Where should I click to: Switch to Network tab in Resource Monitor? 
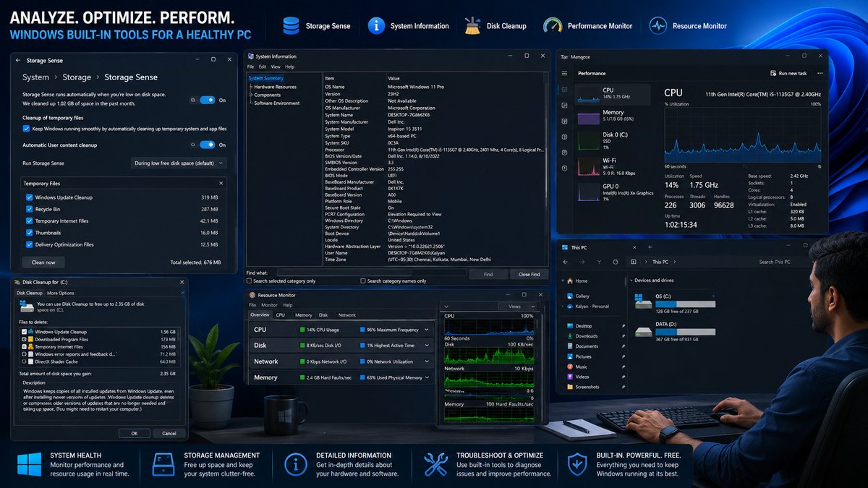[347, 315]
